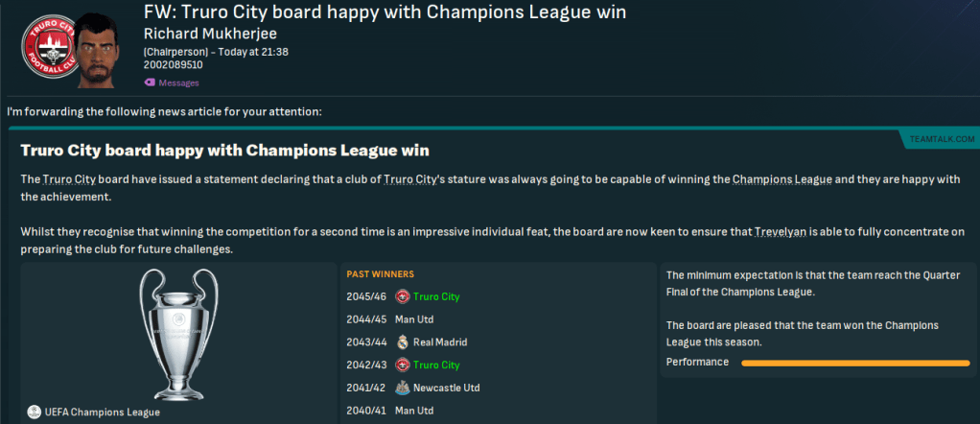Select the 2045/46 winner Truro City
Image resolution: width=980 pixels, height=424 pixels.
pos(436,295)
